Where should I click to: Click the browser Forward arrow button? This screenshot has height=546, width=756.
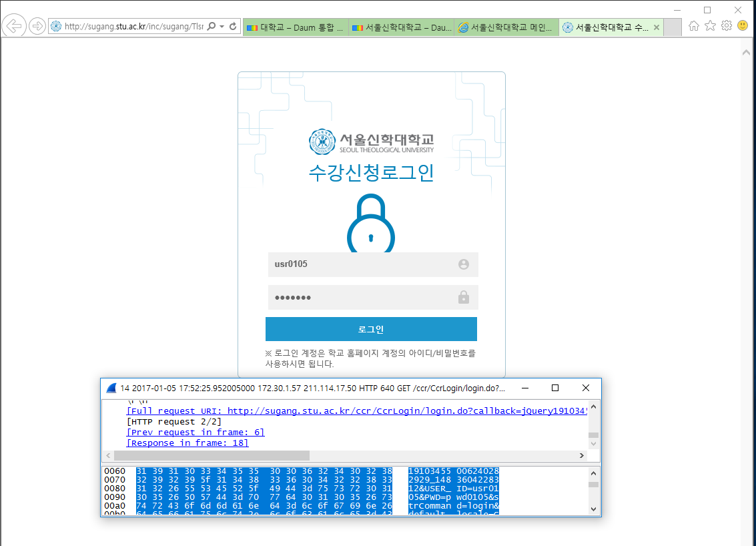tap(37, 26)
